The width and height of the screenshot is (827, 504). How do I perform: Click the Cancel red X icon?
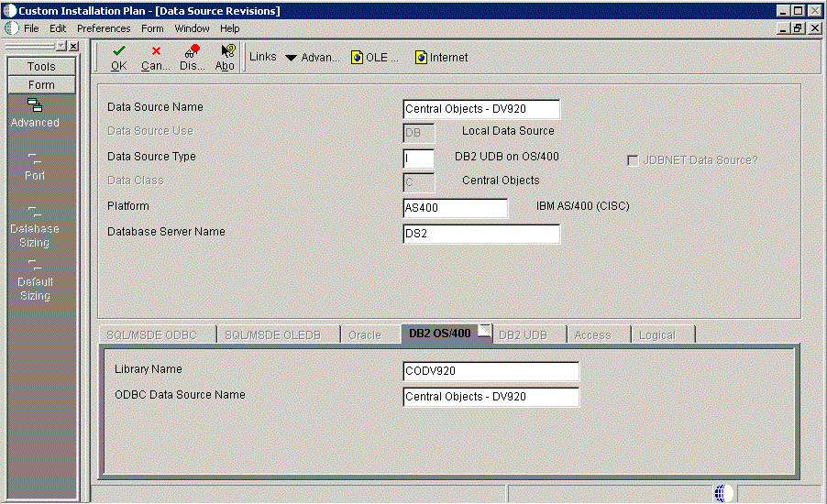coord(156,50)
